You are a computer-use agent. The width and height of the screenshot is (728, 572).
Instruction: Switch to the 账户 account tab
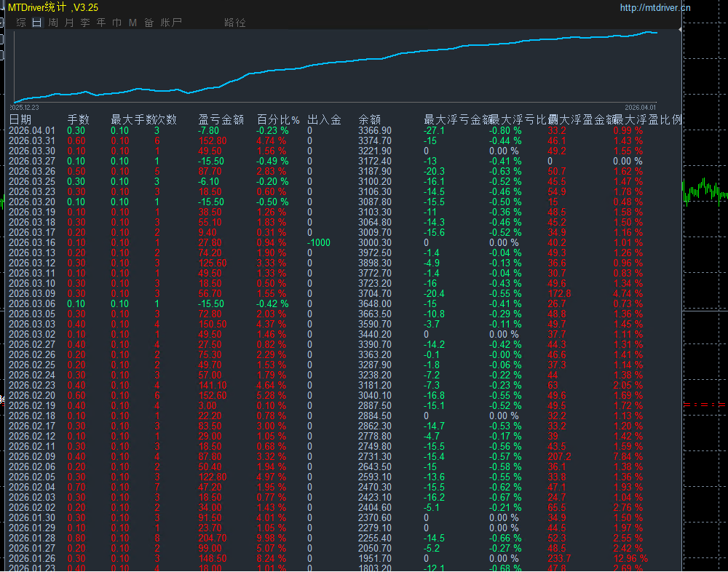click(x=171, y=23)
